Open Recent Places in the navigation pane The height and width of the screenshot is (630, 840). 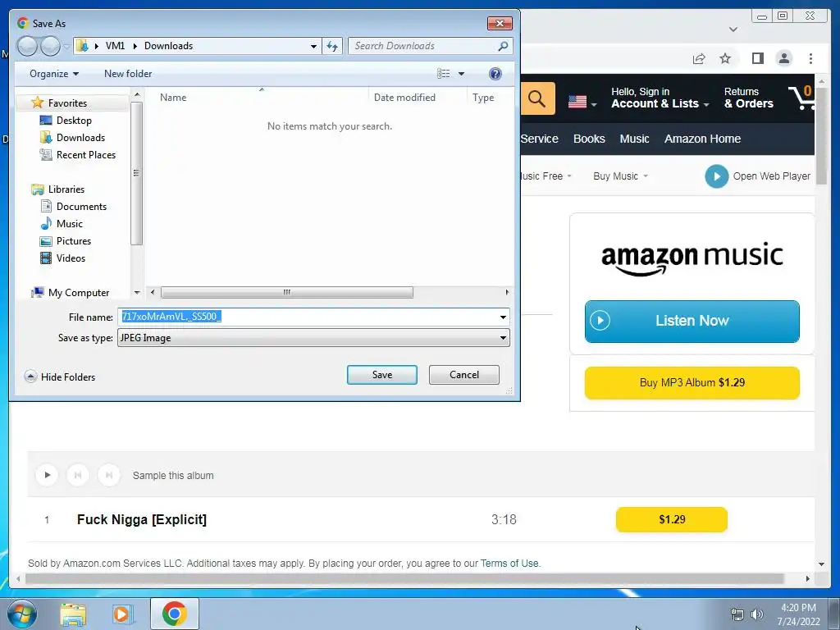coord(85,155)
